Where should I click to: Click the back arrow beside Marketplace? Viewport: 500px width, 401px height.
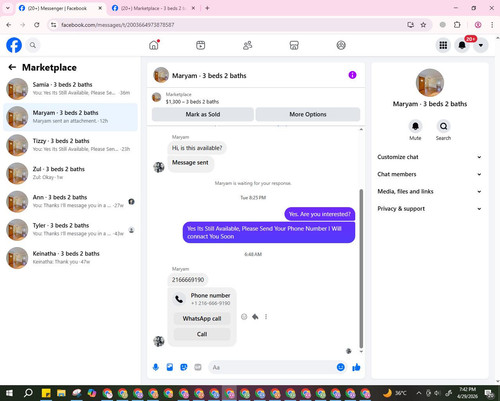coord(12,67)
